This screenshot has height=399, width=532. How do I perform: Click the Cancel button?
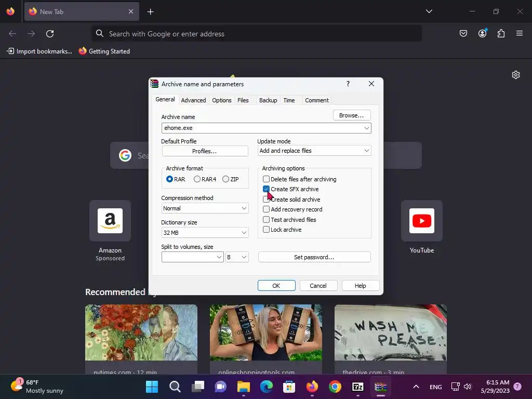318,286
